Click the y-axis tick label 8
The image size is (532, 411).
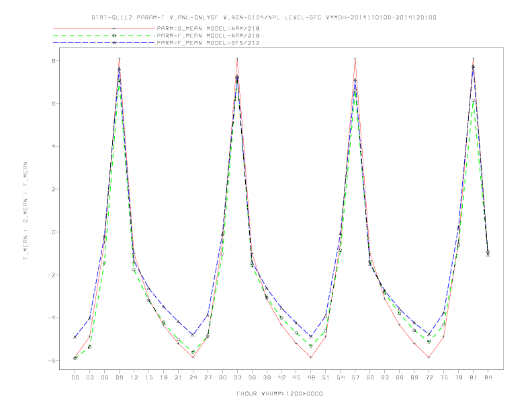(x=53, y=61)
